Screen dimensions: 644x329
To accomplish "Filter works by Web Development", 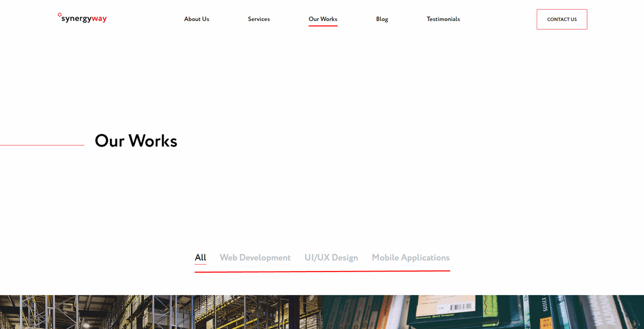I will pyautogui.click(x=255, y=258).
